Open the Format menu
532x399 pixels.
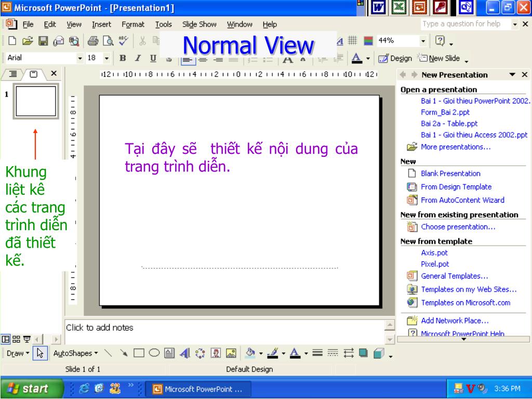pos(133,24)
